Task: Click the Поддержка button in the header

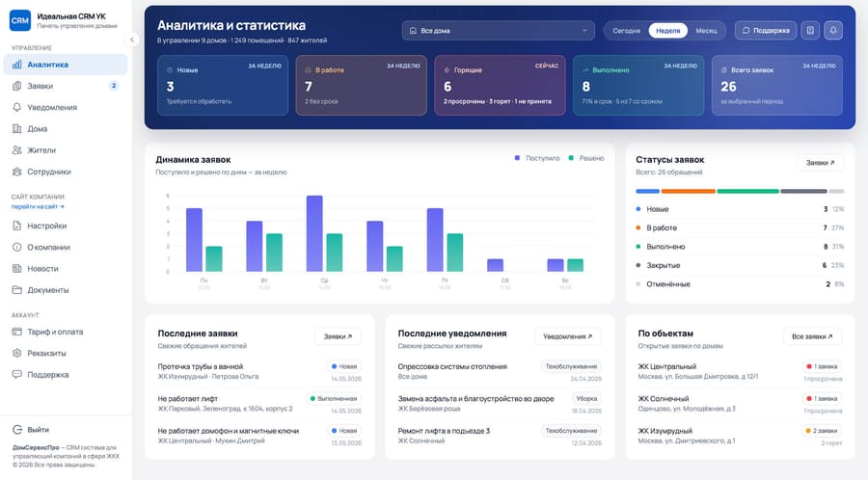Action: [766, 31]
